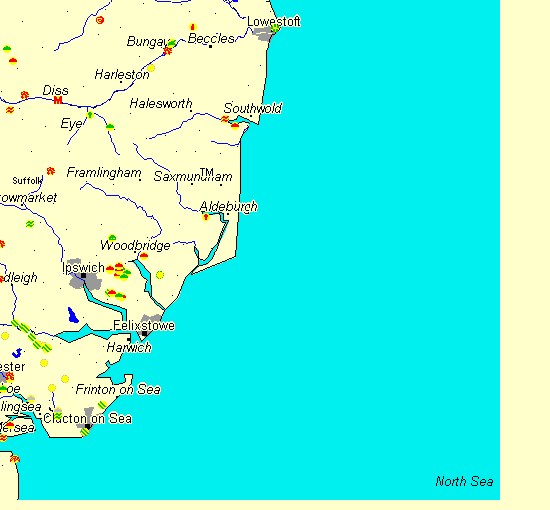Image resolution: width=550 pixels, height=510 pixels.
Task: Select the blue lake shape southwest of Ipswich
Action: (73, 315)
